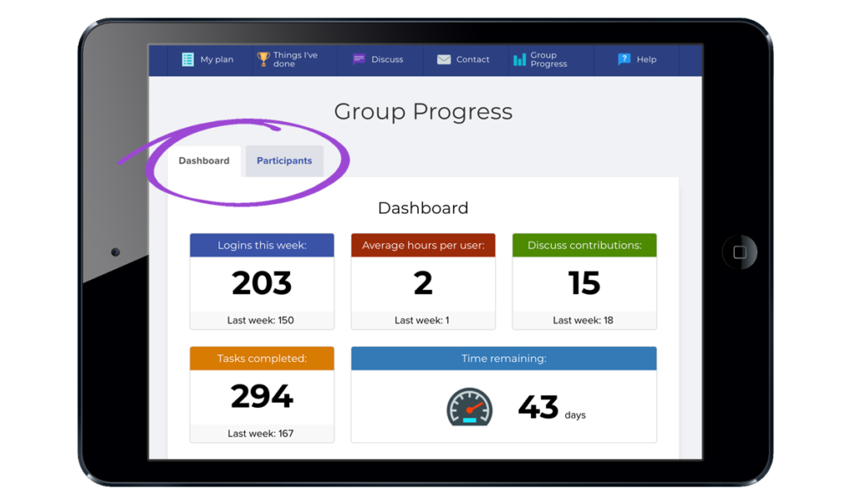Click the speedometer gauge icon

(x=470, y=407)
